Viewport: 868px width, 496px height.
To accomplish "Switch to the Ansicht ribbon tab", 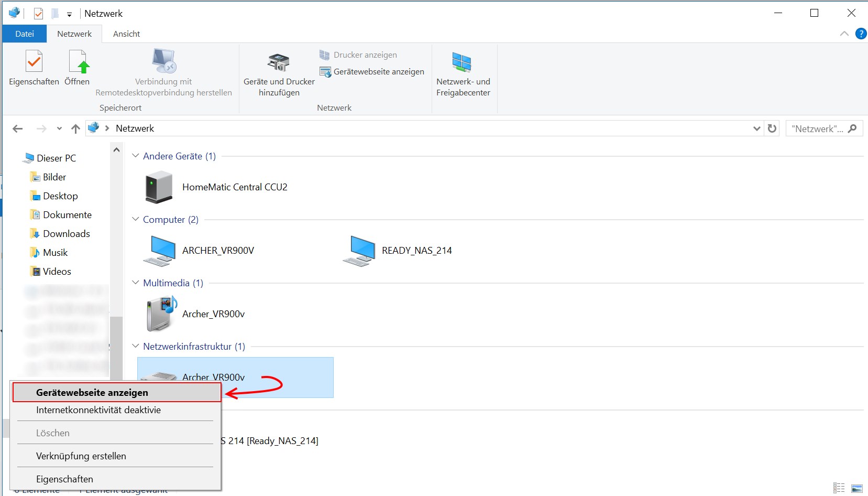I will pos(127,34).
